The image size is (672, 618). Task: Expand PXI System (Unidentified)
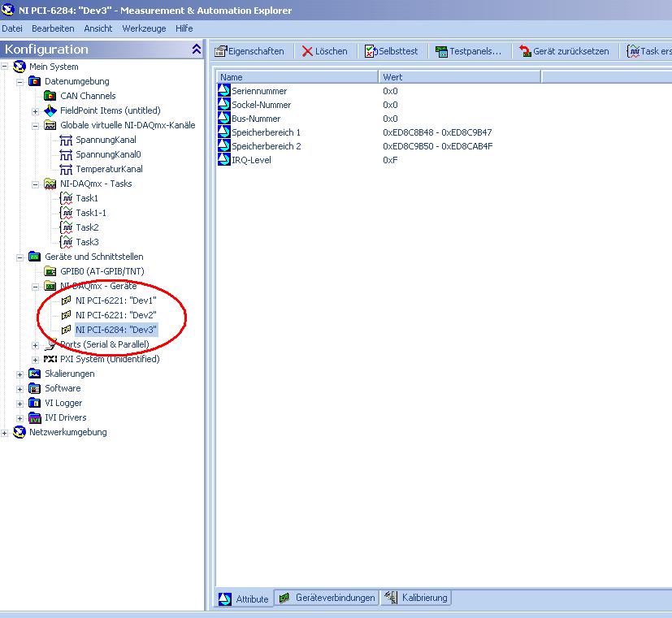[x=36, y=360]
